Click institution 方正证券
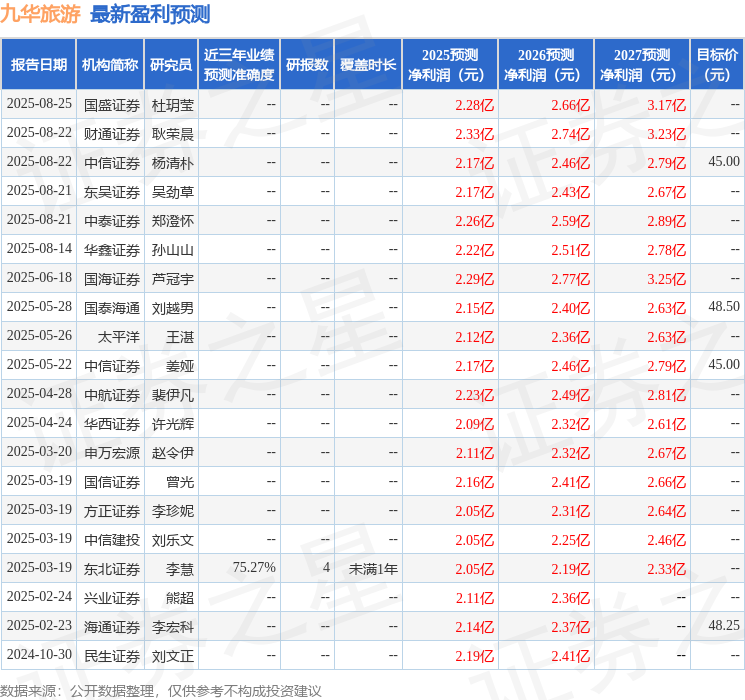 click(112, 511)
